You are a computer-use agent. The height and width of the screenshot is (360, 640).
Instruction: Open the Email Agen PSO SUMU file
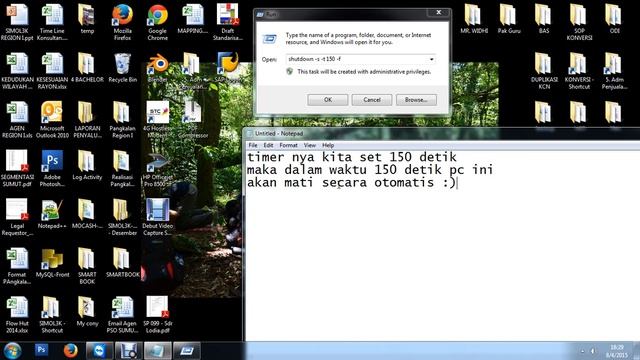pos(122,315)
